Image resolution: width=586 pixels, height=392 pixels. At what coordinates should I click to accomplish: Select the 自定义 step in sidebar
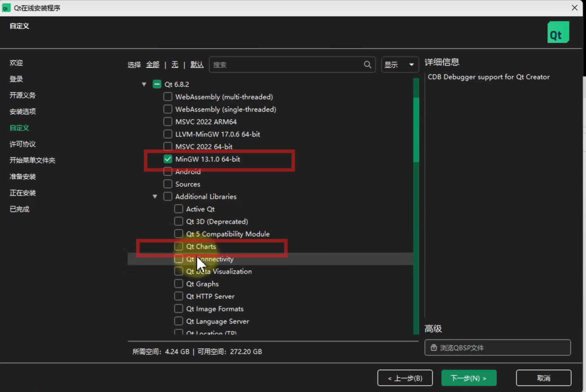19,128
